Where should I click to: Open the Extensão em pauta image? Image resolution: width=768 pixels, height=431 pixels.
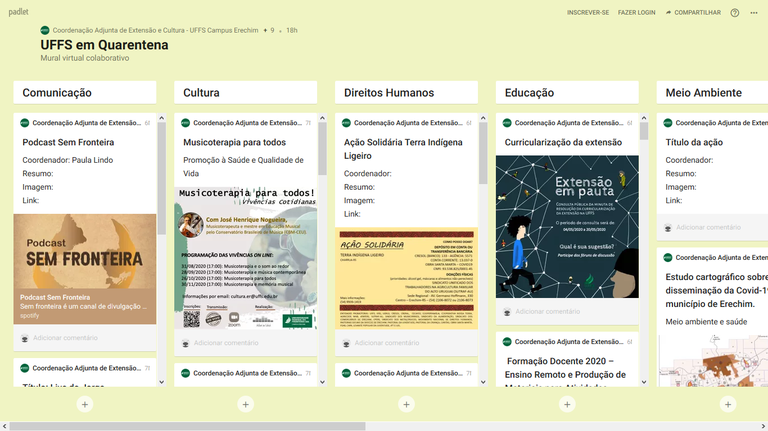(x=567, y=226)
